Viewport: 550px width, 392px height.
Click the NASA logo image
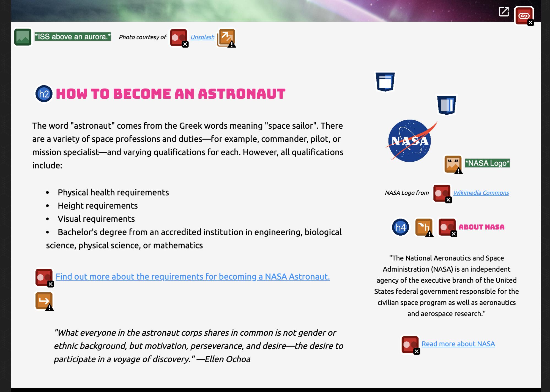(x=410, y=141)
